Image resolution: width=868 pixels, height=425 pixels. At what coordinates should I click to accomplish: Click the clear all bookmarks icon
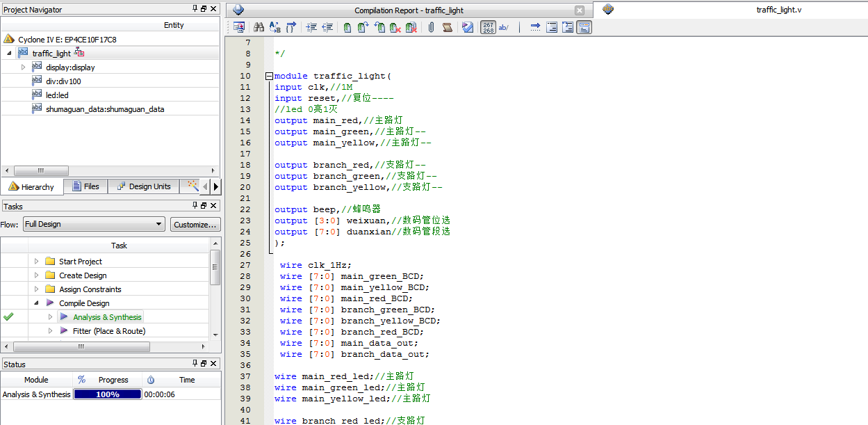click(x=411, y=28)
